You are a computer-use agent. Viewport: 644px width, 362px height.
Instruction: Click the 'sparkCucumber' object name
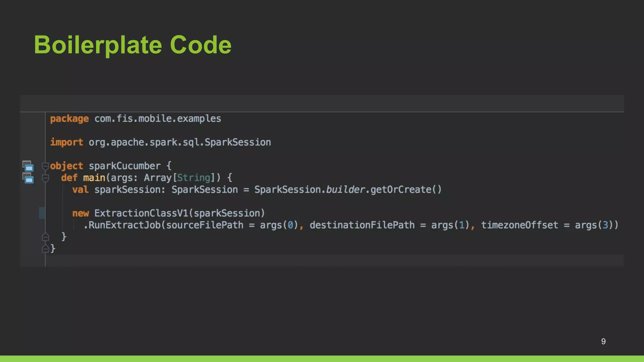[x=125, y=166]
